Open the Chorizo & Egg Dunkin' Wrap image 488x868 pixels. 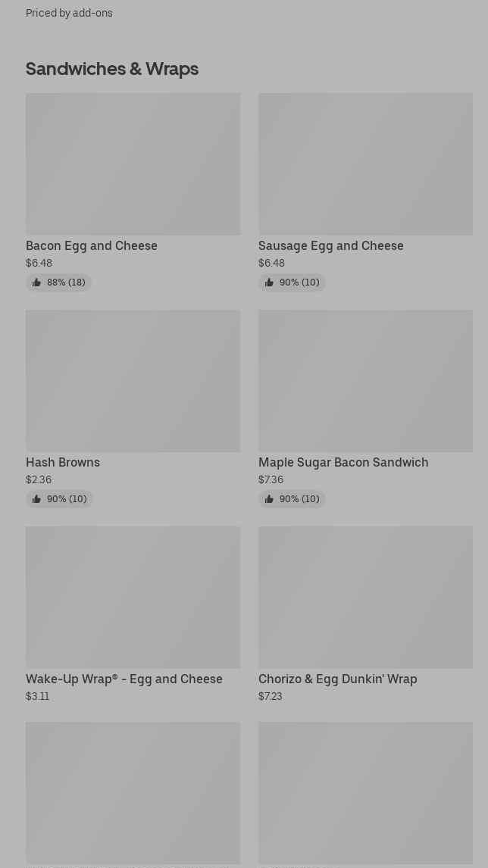pyautogui.click(x=365, y=597)
